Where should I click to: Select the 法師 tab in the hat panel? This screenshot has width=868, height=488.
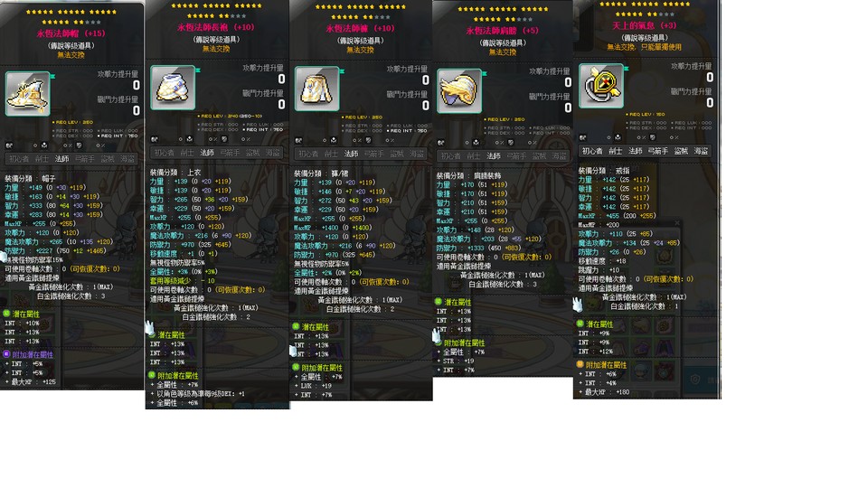(x=61, y=159)
